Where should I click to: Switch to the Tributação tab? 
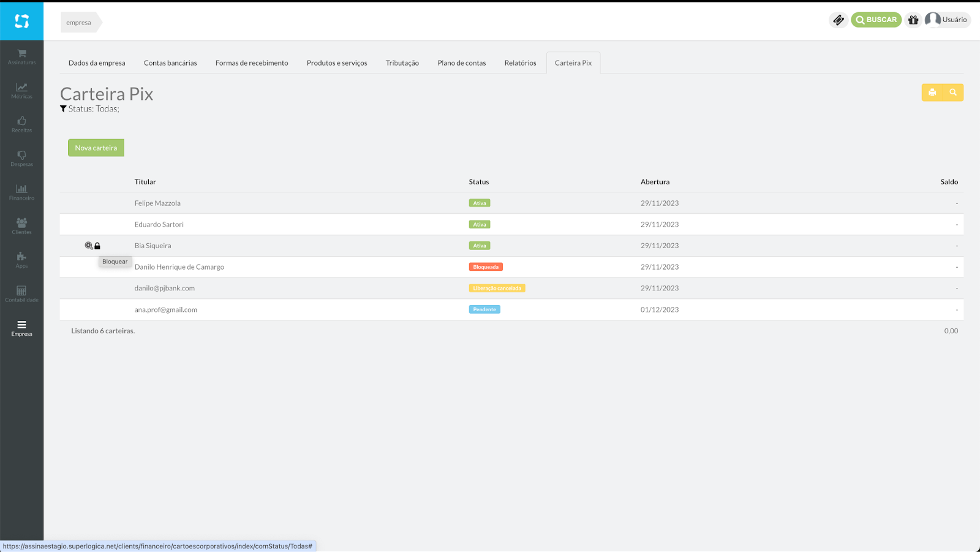[402, 63]
